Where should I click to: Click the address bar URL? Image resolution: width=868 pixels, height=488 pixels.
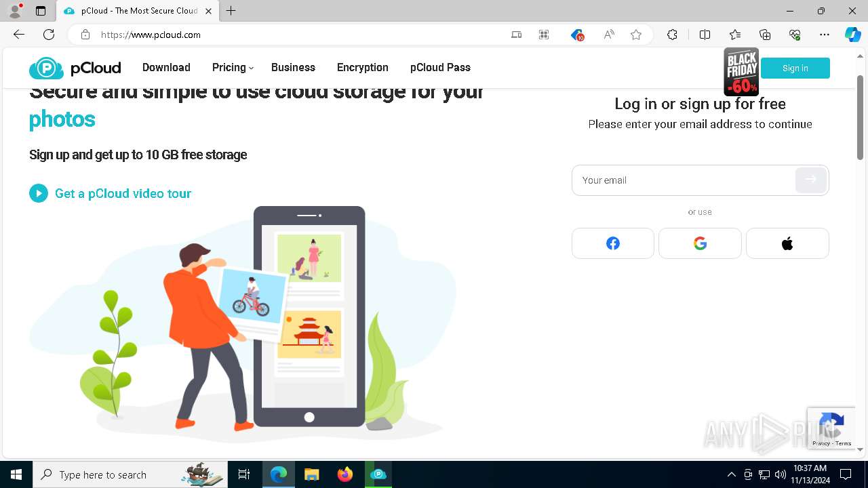click(x=151, y=35)
